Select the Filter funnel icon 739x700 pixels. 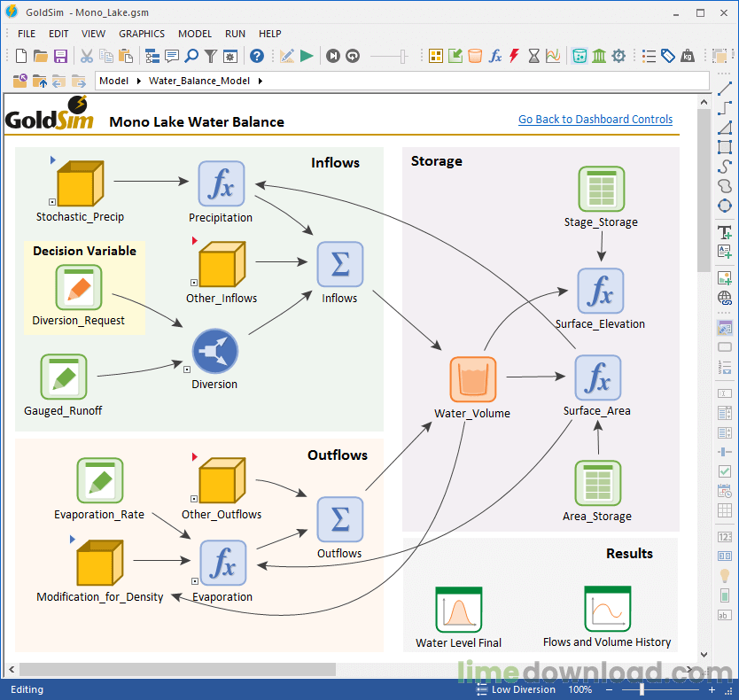coord(211,56)
